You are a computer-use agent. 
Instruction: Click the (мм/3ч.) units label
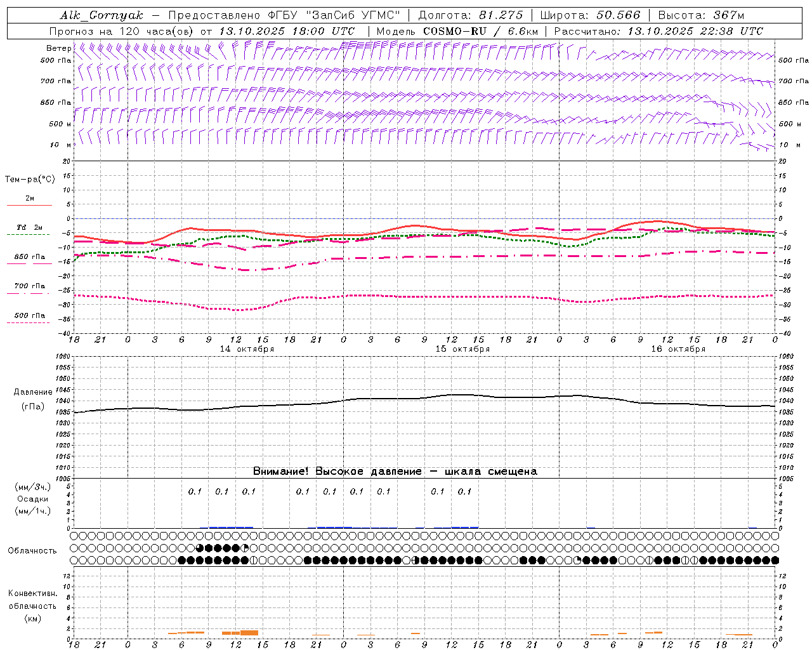click(33, 487)
